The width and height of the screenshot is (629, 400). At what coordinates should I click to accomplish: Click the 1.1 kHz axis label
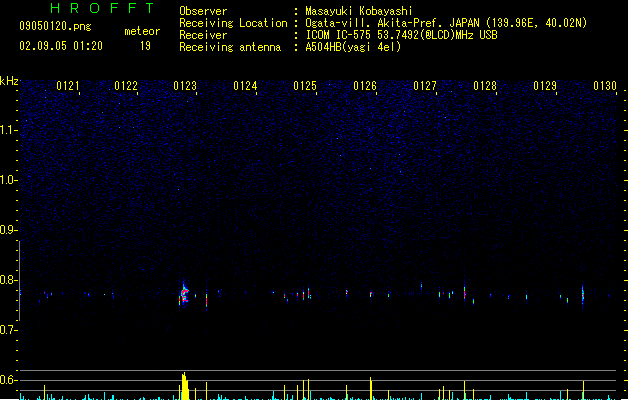[x=9, y=130]
